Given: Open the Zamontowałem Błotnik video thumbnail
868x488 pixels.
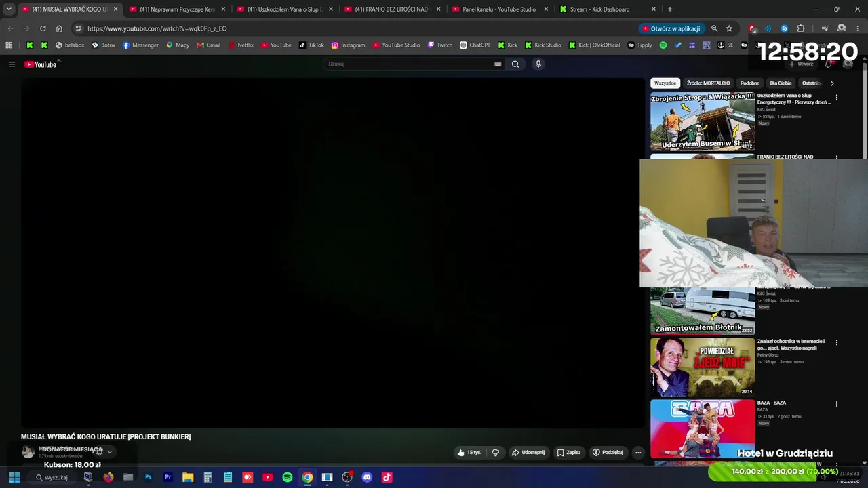Looking at the screenshot, I should [703, 311].
